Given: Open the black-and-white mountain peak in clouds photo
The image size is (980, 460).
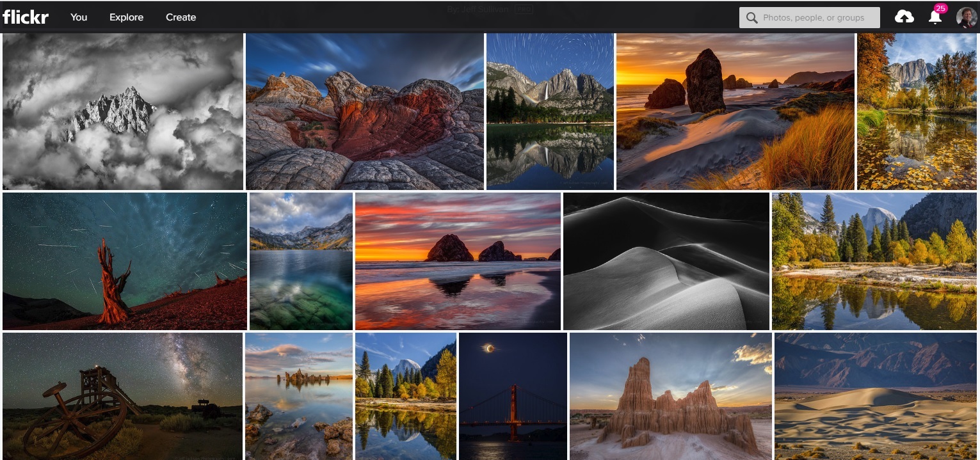Looking at the screenshot, I should click(x=123, y=111).
